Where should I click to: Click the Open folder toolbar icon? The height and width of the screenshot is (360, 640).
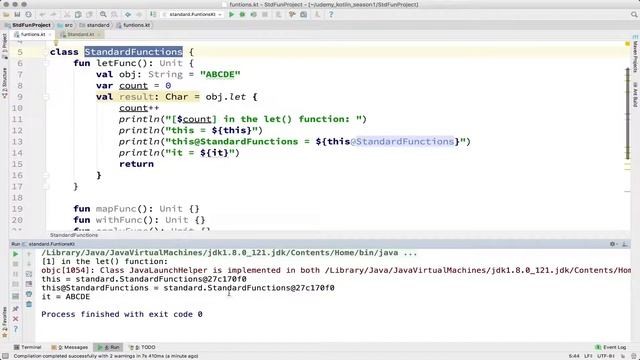pyautogui.click(x=6, y=14)
